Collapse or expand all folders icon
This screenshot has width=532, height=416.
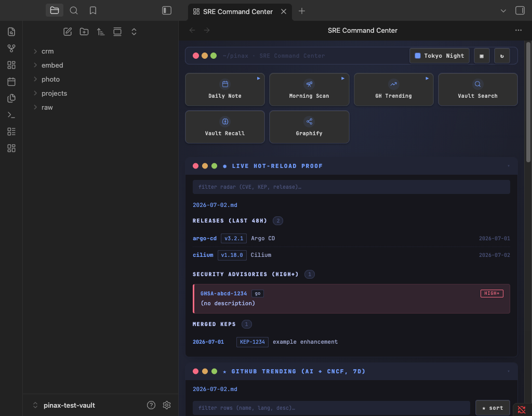[x=134, y=32]
